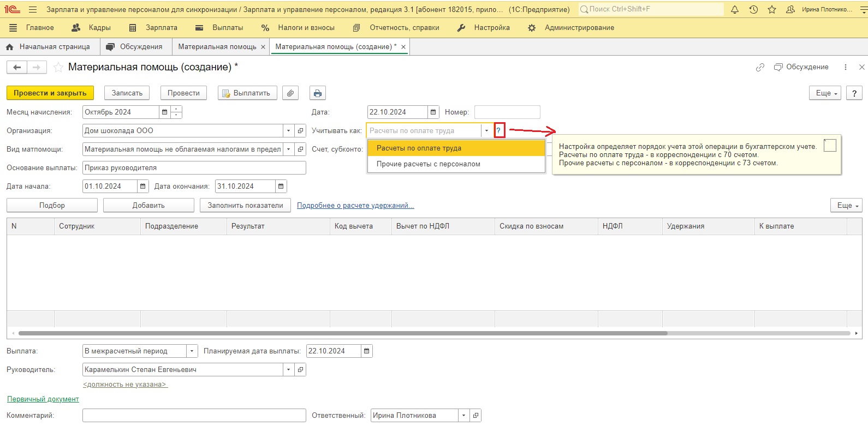Expand the Организация dropdown

coord(289,130)
